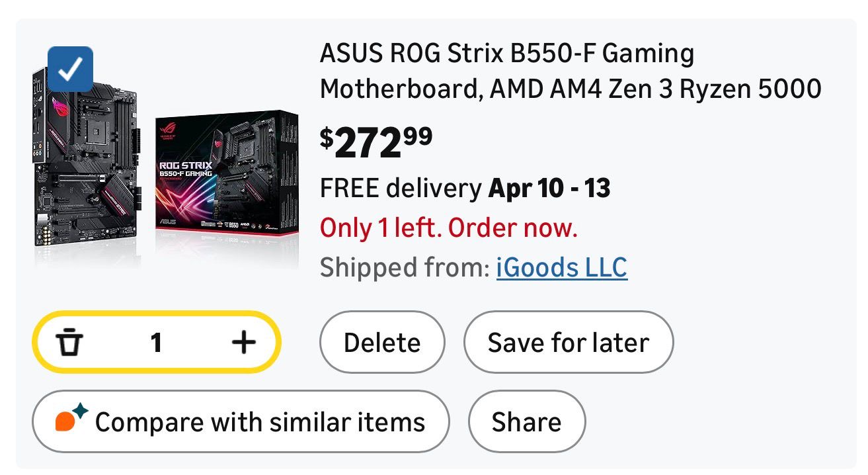This screenshot has height=475, width=868.
Task: Click the ASUS logo on the product box
Action: coord(167,222)
